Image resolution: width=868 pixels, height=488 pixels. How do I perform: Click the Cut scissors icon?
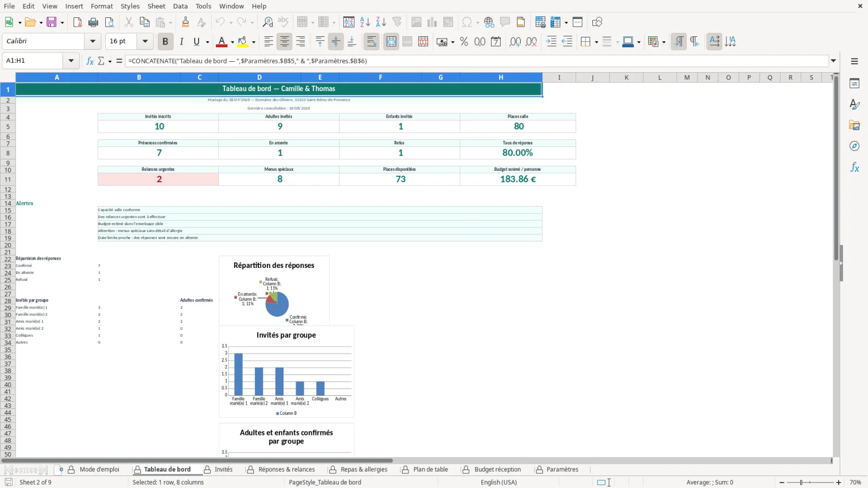[129, 22]
